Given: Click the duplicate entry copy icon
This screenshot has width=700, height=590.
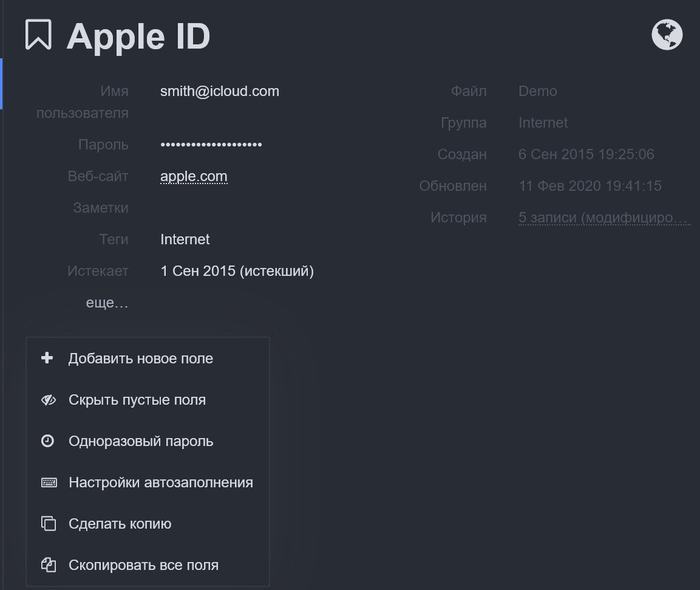Looking at the screenshot, I should coord(48,523).
